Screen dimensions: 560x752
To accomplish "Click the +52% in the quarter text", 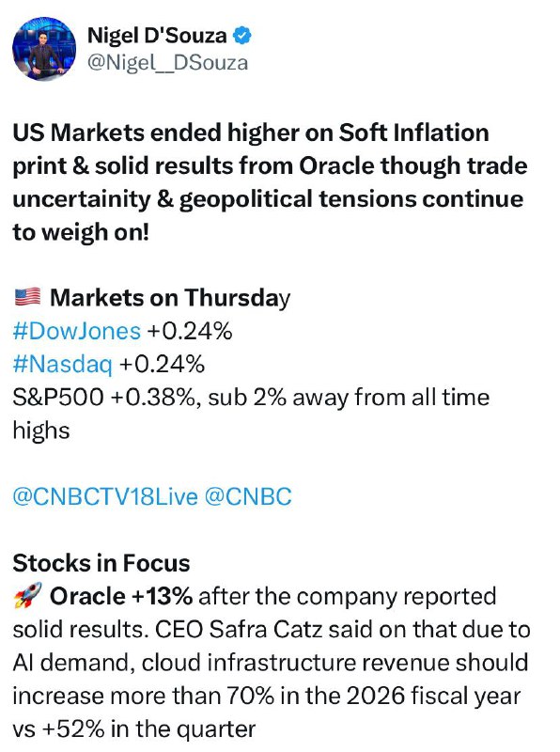I will tap(148, 729).
